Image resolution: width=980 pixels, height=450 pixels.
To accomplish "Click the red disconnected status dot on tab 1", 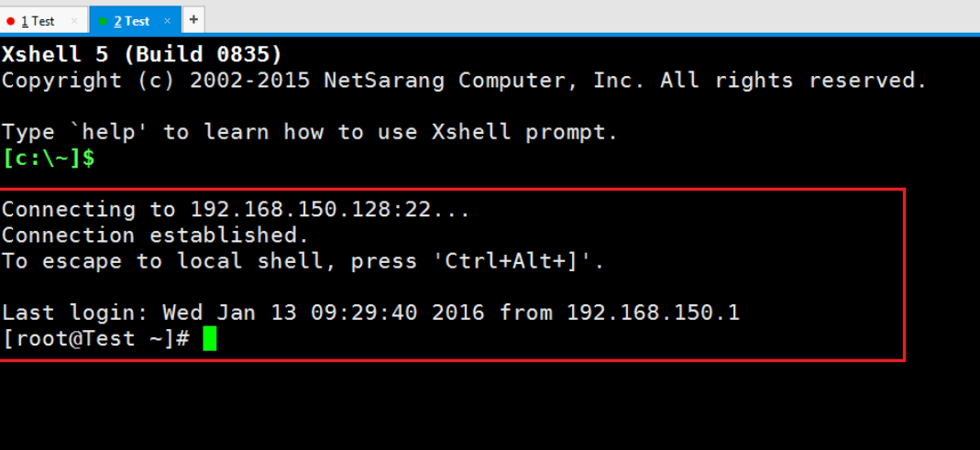I will [11, 21].
